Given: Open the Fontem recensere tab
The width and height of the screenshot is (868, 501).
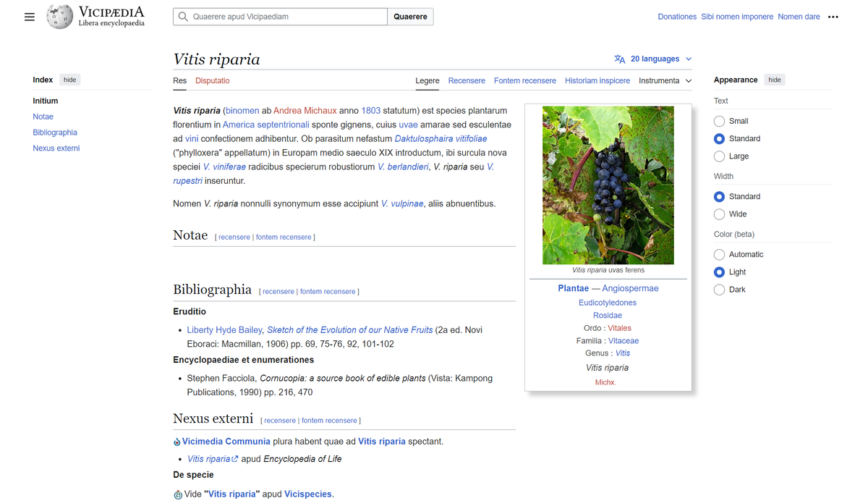Looking at the screenshot, I should point(525,81).
